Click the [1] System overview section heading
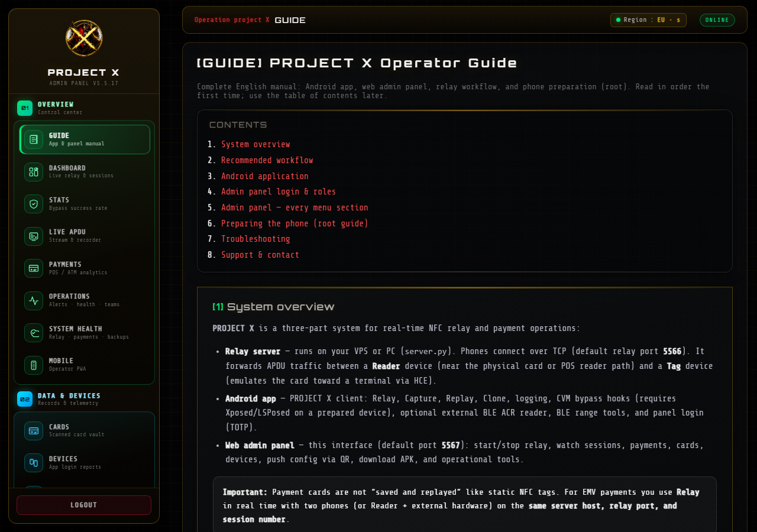Screen dimensions: 757x532 pos(273,307)
